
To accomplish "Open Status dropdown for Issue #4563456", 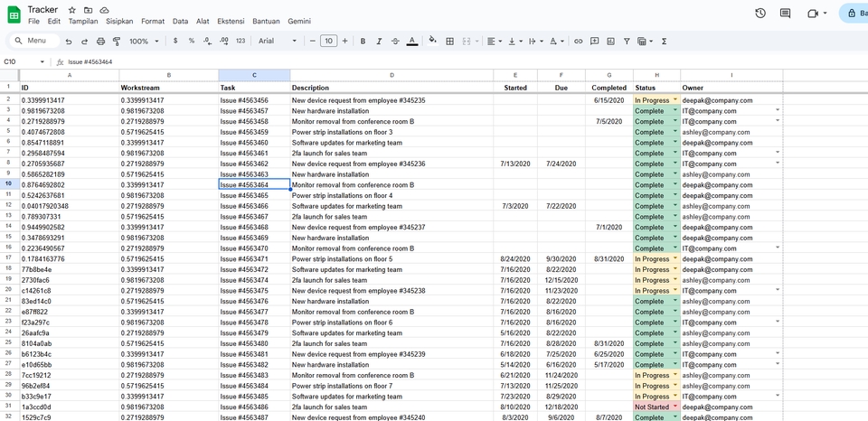I will click(675, 100).
